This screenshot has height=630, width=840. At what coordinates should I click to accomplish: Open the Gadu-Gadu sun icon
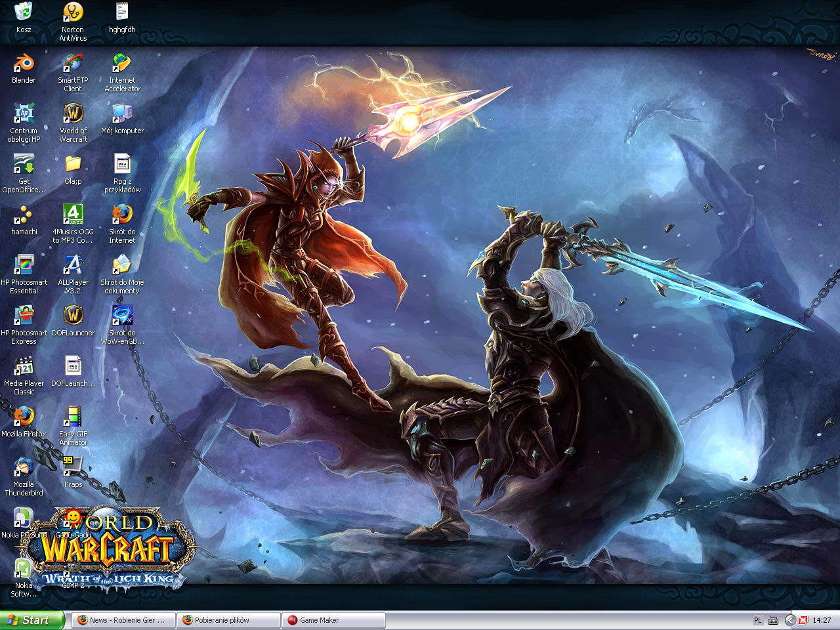pos(73,518)
